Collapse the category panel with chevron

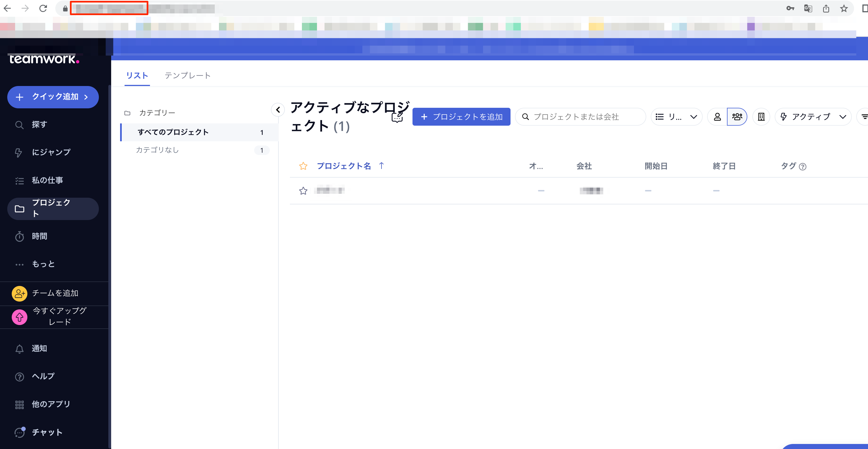pos(278,110)
